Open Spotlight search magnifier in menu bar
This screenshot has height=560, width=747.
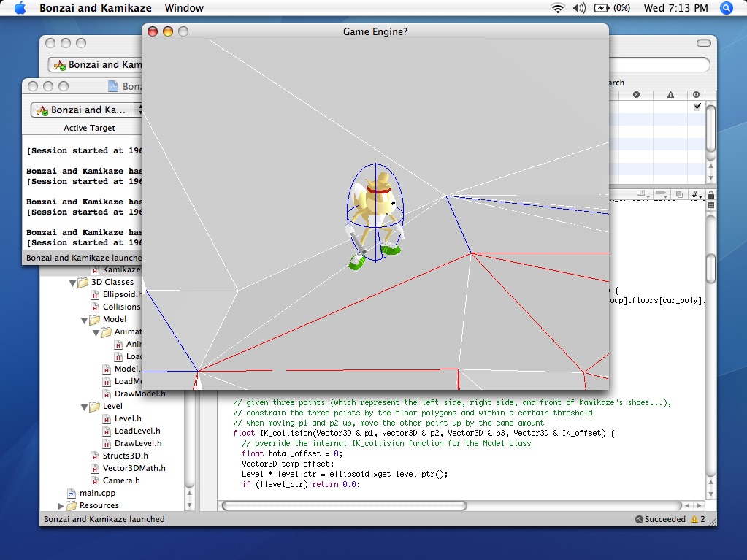(x=726, y=8)
